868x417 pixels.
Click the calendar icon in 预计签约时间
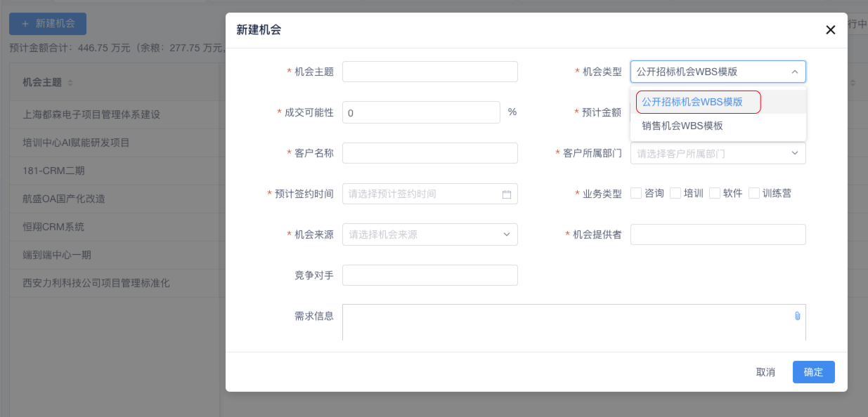coord(506,194)
